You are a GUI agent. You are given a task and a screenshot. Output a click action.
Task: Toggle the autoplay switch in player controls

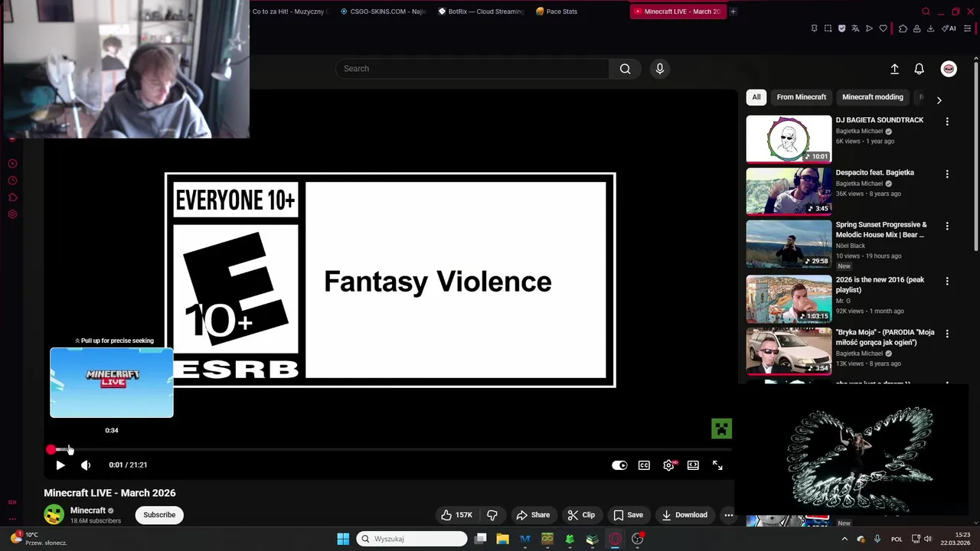point(619,465)
